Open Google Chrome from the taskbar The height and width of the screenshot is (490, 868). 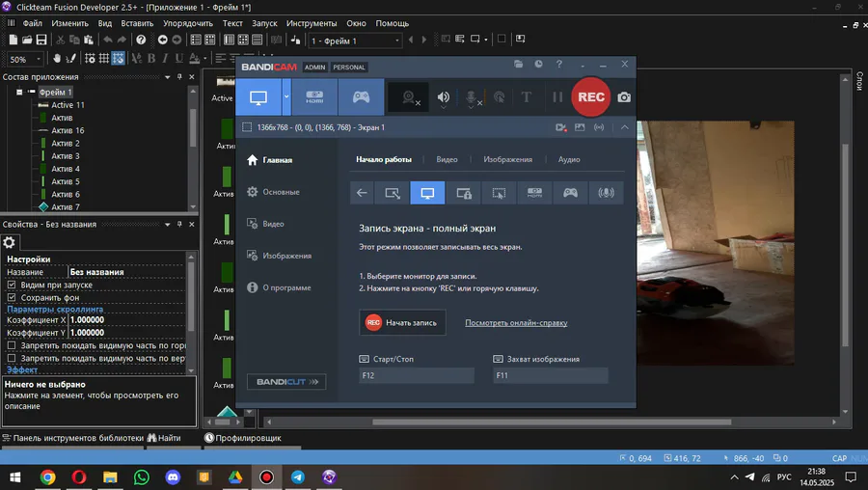point(47,476)
